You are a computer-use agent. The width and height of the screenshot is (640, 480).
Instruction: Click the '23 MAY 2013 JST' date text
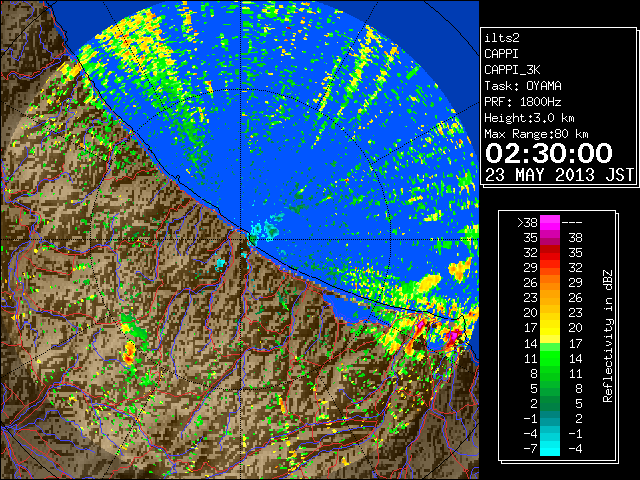[559, 175]
